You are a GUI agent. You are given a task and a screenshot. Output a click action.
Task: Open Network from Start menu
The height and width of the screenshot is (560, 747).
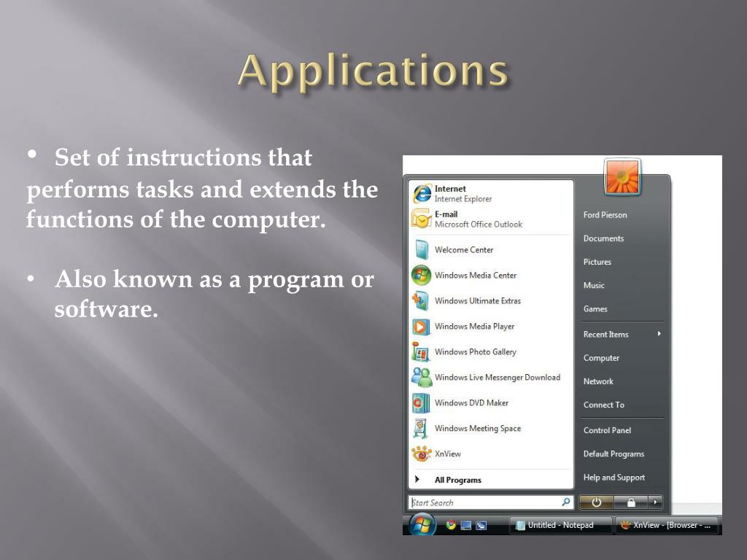click(x=598, y=381)
